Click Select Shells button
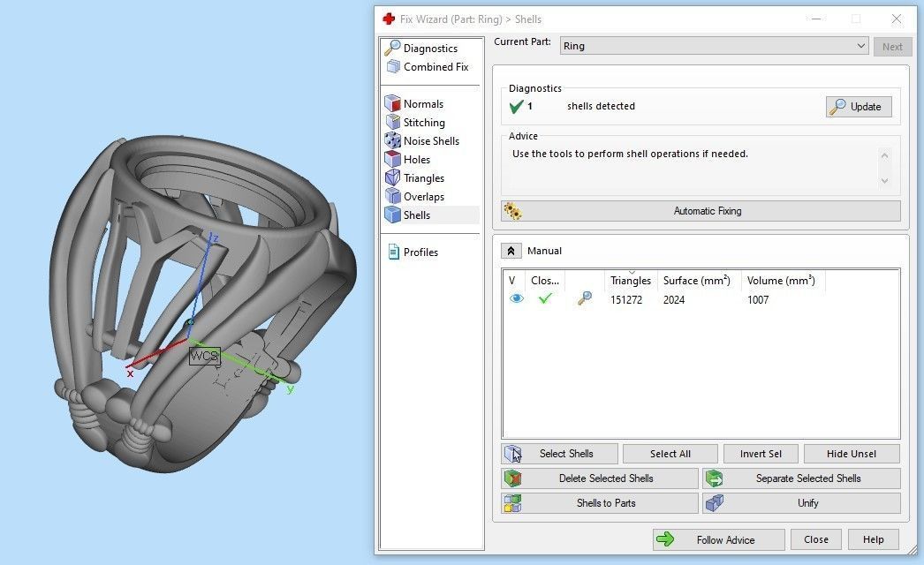This screenshot has width=924, height=565. tap(559, 454)
